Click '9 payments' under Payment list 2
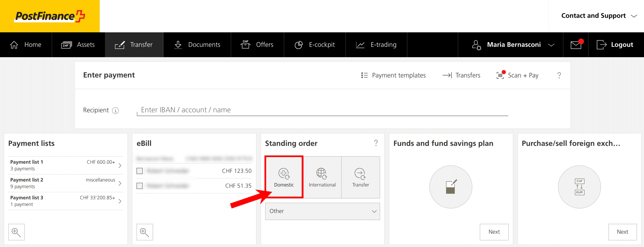Viewport: 644px width, 247px height. tap(23, 187)
